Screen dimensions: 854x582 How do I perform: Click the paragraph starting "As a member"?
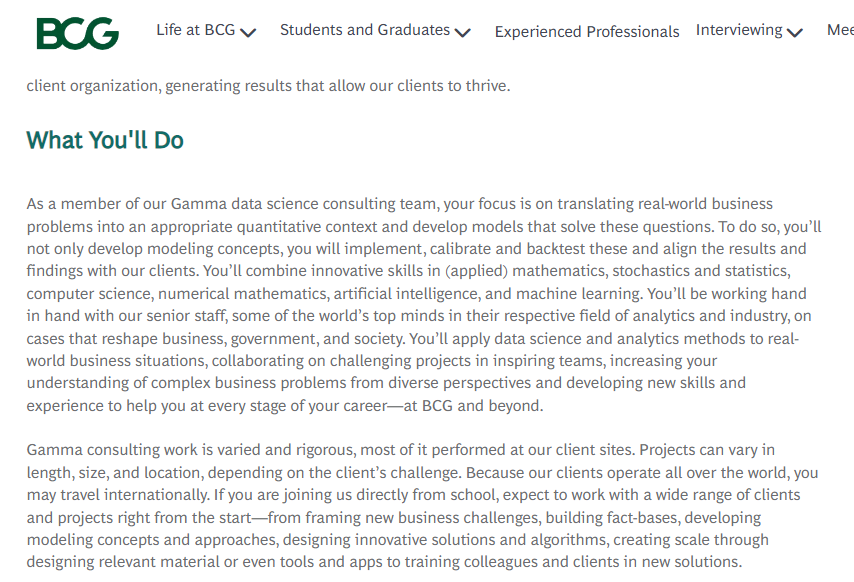tap(424, 304)
